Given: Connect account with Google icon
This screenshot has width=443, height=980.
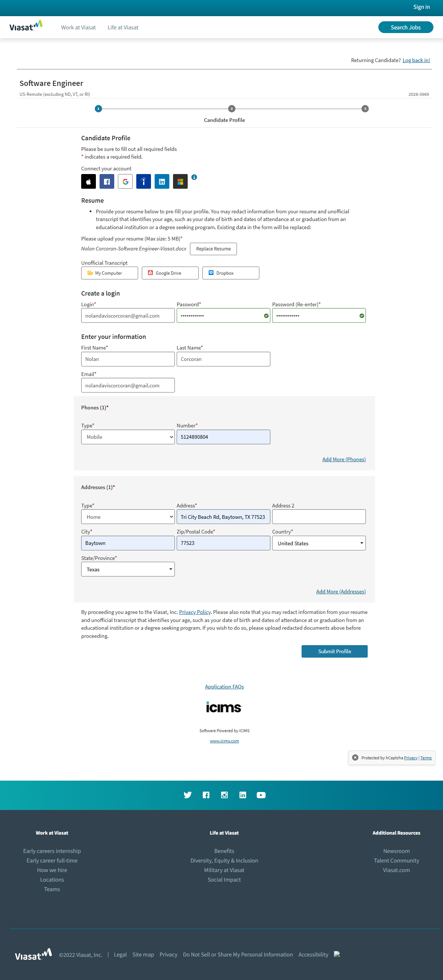Looking at the screenshot, I should pyautogui.click(x=125, y=181).
